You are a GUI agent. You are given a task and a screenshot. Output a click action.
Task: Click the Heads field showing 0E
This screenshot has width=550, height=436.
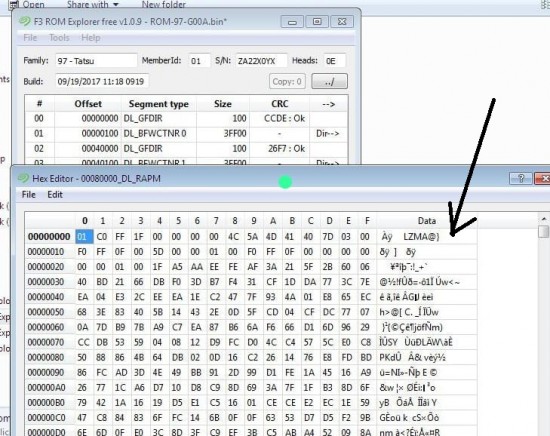coord(334,61)
